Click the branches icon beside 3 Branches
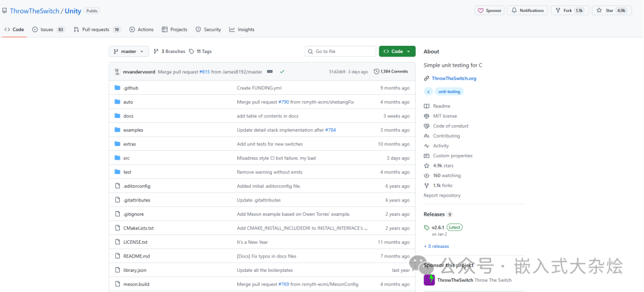This screenshot has height=292, width=644. tap(156, 51)
